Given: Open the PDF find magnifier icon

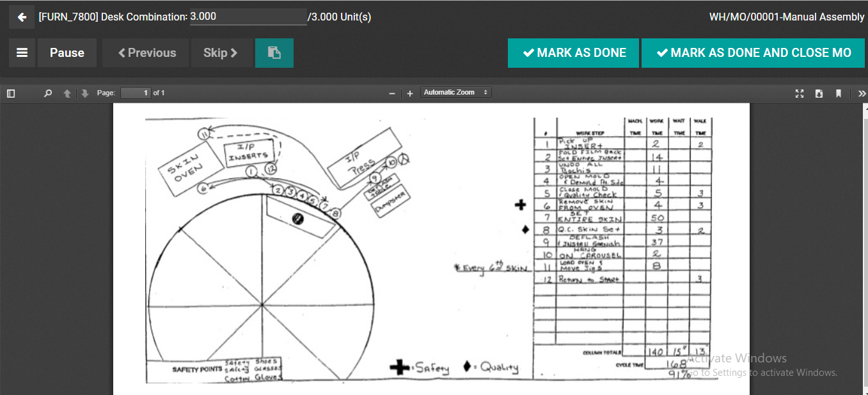Looking at the screenshot, I should click(x=48, y=93).
